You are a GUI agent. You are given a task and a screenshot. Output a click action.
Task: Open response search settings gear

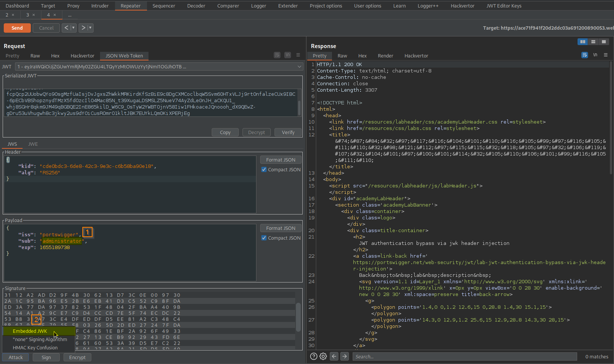point(323,356)
